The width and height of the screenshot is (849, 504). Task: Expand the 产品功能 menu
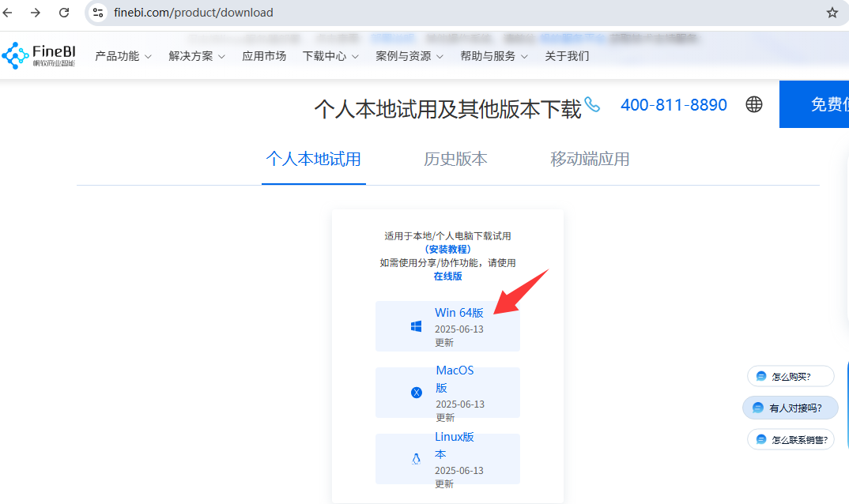(123, 56)
